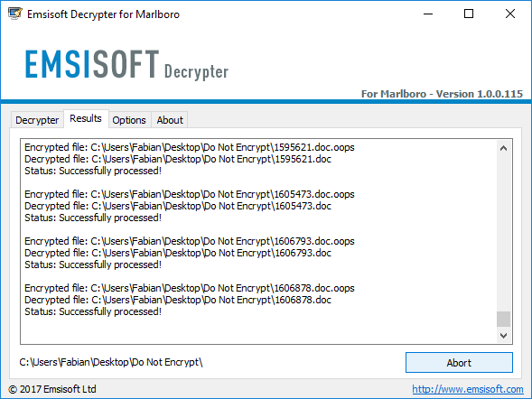Viewport: 532px width, 399px height.
Task: Click the Emsisoft Decrypter for Marlboro window title
Action: click(103, 14)
